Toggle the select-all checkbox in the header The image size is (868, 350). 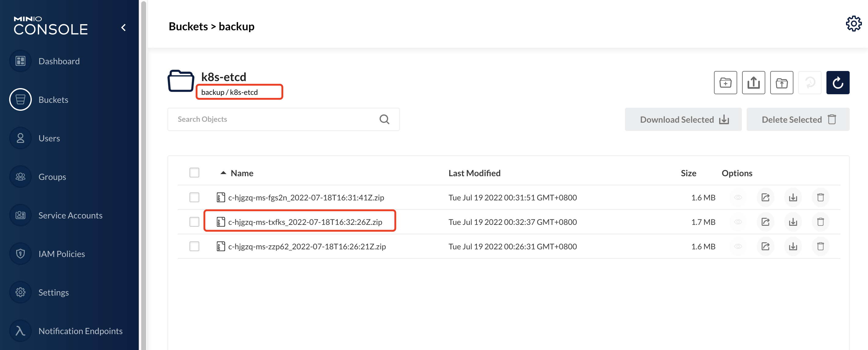coord(194,173)
